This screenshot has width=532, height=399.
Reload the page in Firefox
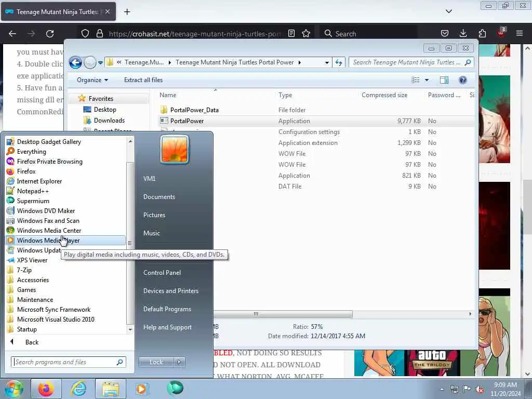tap(50, 34)
